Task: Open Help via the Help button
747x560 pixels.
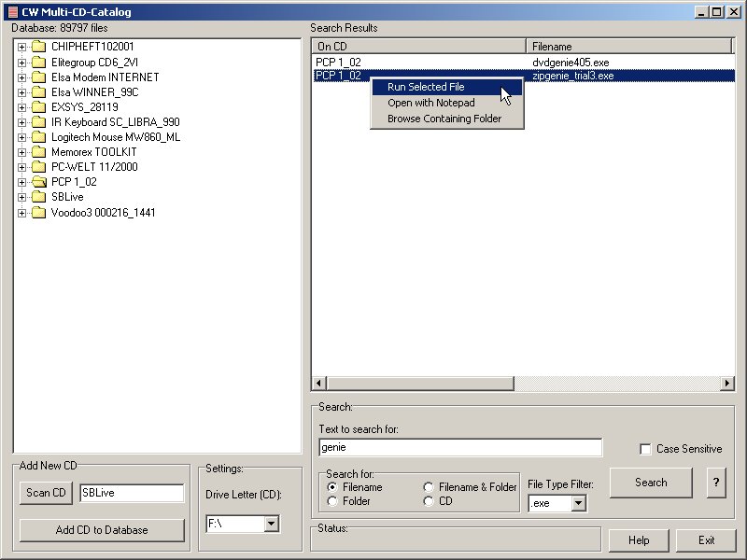Action: pyautogui.click(x=639, y=540)
